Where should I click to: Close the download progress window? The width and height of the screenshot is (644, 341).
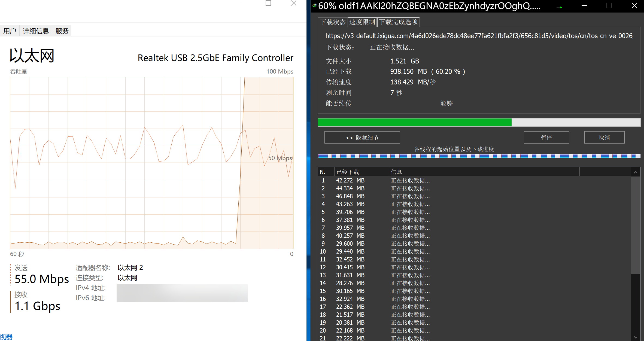pyautogui.click(x=634, y=6)
